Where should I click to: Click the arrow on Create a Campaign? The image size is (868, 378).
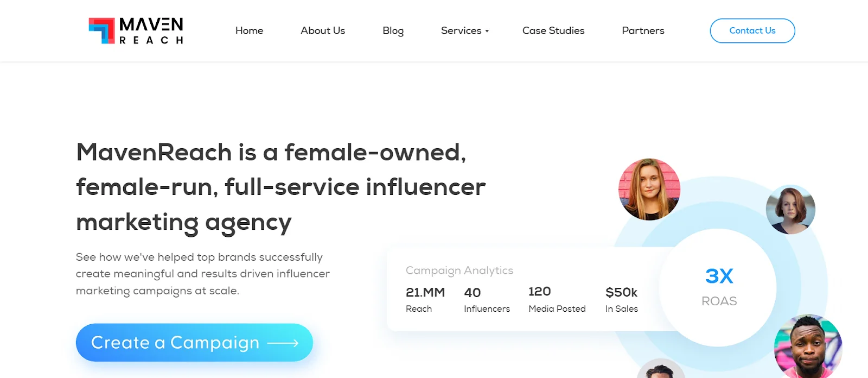tap(283, 343)
